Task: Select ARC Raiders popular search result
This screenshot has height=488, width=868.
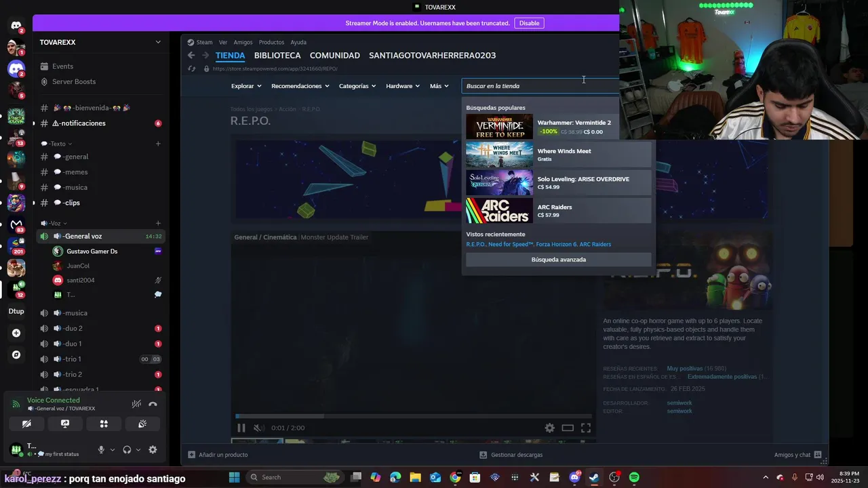Action: 558,211
